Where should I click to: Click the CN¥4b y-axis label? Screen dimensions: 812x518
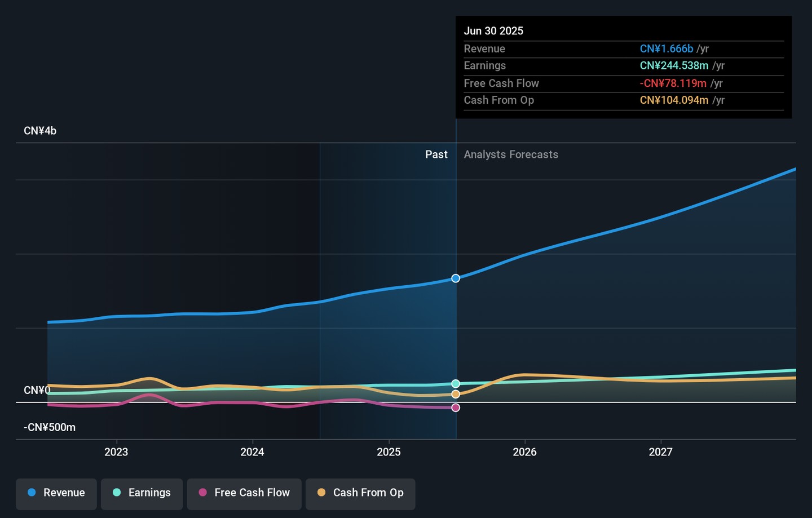(40, 131)
